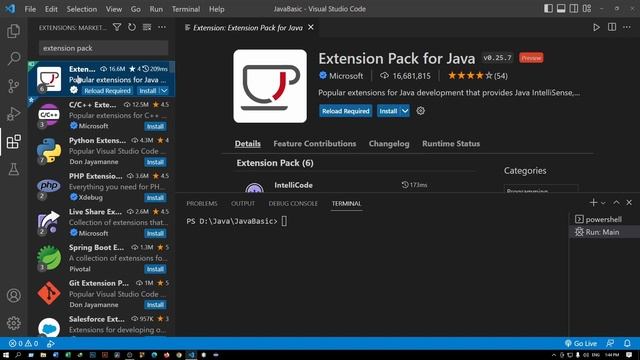Viewport: 640px width, 360px height.
Task: Switch to Feature Contributions tab
Action: [x=315, y=144]
